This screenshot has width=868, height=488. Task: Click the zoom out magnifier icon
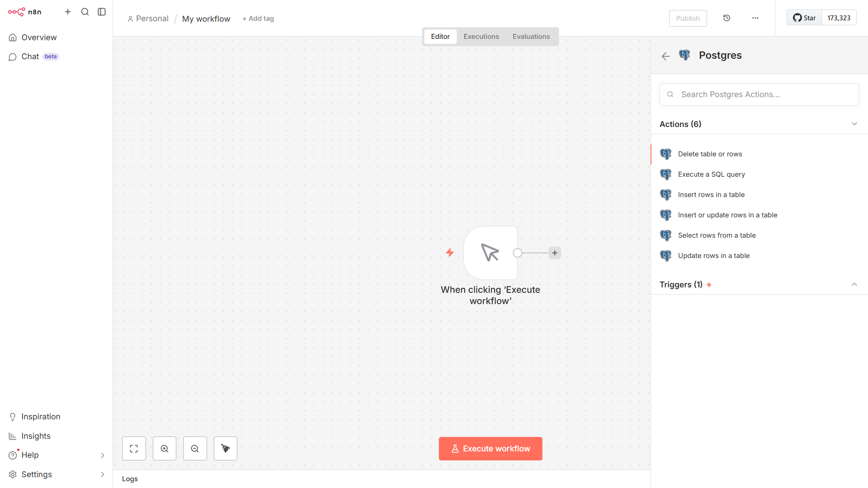195,449
